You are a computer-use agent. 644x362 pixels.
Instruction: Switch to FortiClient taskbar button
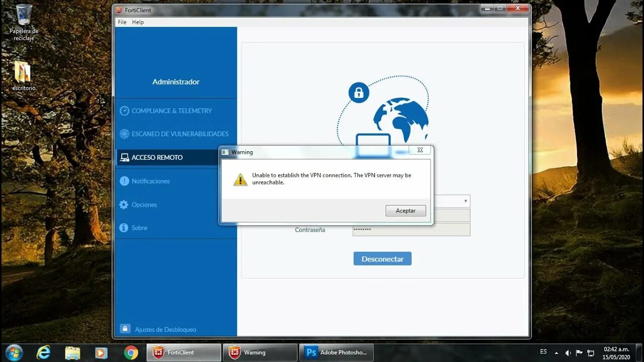(x=184, y=352)
